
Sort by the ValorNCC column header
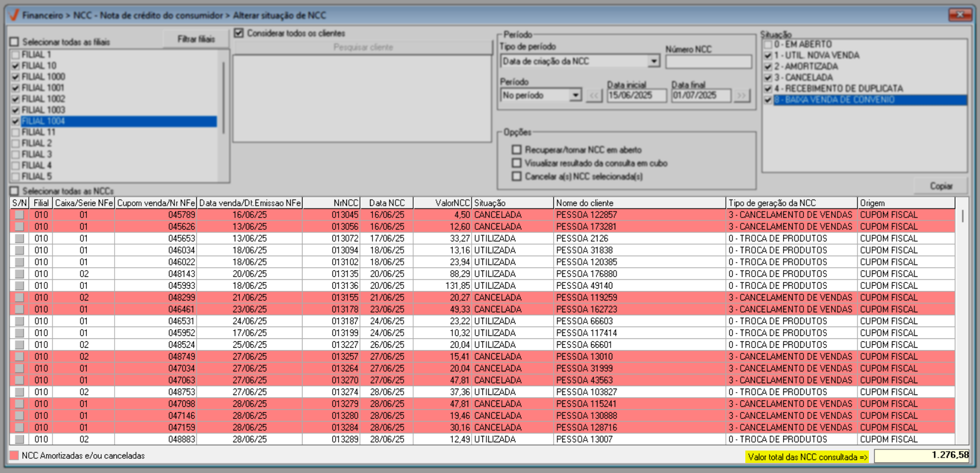point(442,203)
